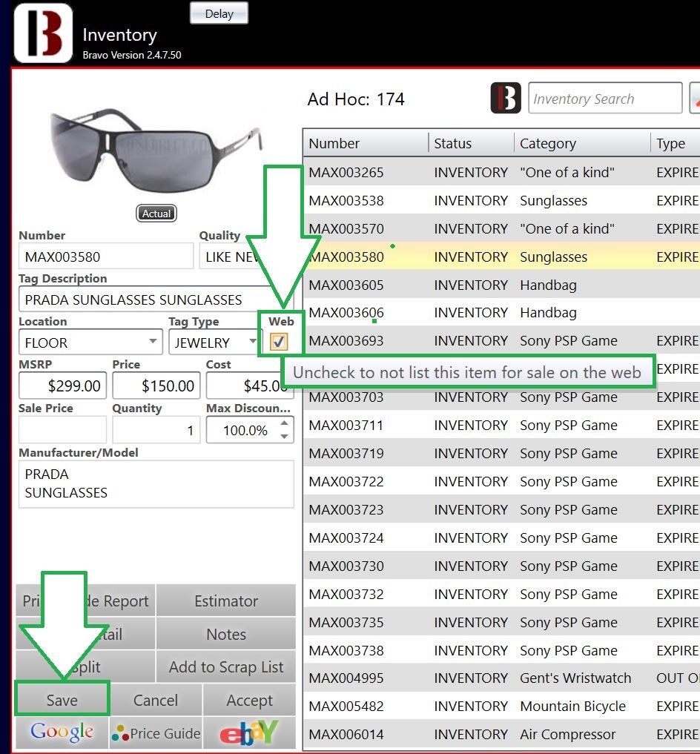Image resolution: width=700 pixels, height=754 pixels.
Task: Sort by the Category column header
Action: [x=582, y=143]
